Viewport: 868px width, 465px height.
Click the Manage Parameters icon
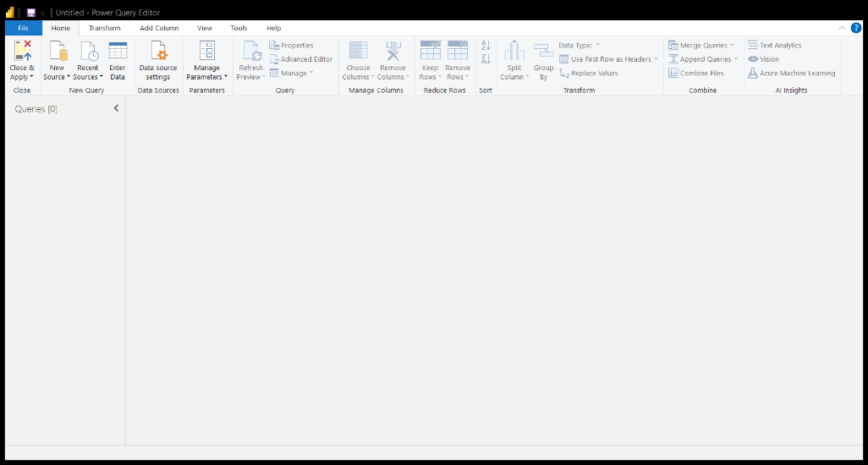207,51
